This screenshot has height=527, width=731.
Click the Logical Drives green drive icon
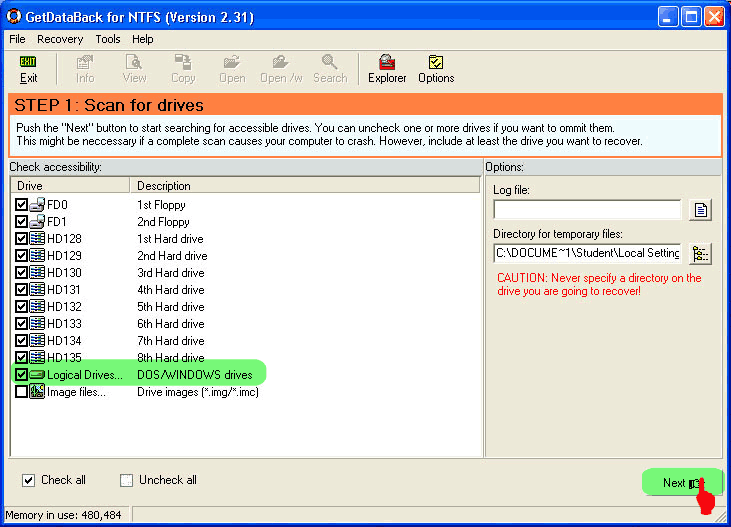[x=37, y=374]
